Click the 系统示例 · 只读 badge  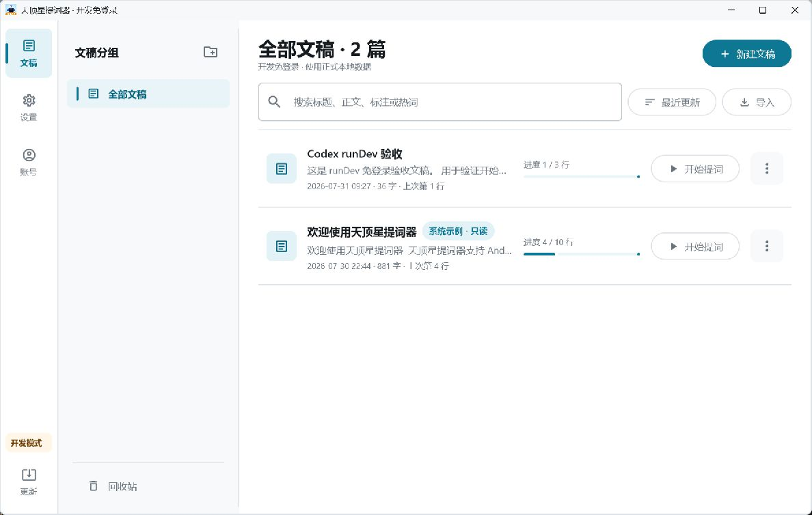(459, 232)
